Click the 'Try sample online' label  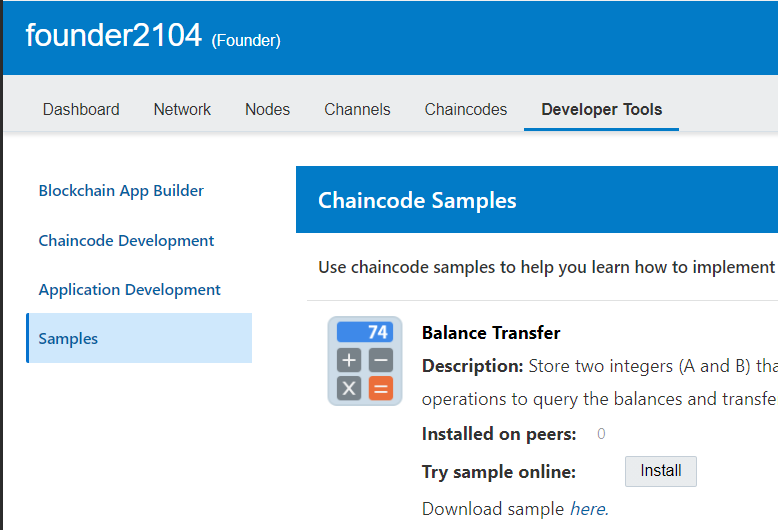(499, 472)
